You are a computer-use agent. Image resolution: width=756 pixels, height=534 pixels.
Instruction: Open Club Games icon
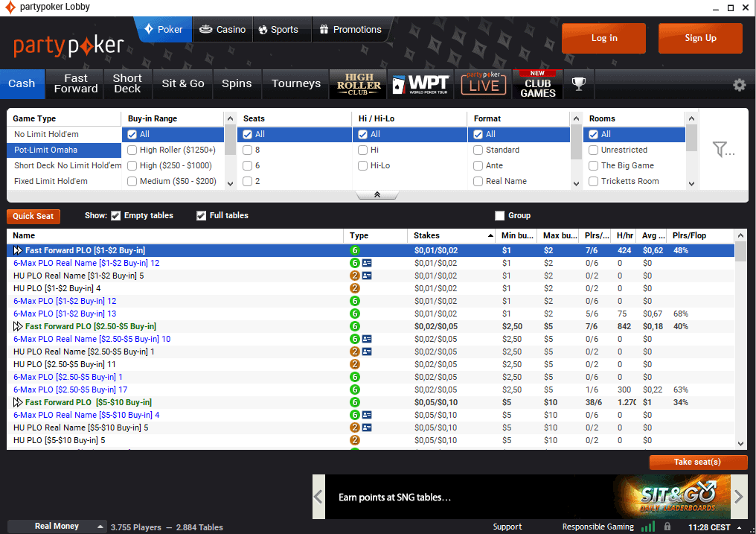538,84
